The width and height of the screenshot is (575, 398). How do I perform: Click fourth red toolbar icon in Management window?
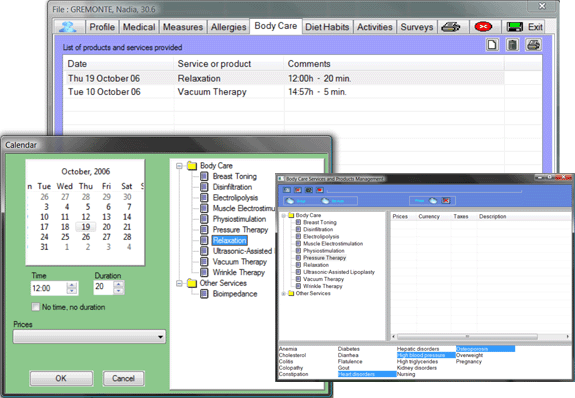click(320, 190)
